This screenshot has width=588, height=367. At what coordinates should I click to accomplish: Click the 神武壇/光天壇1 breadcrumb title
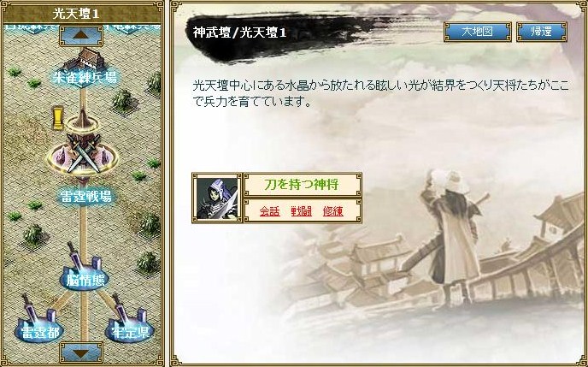240,33
